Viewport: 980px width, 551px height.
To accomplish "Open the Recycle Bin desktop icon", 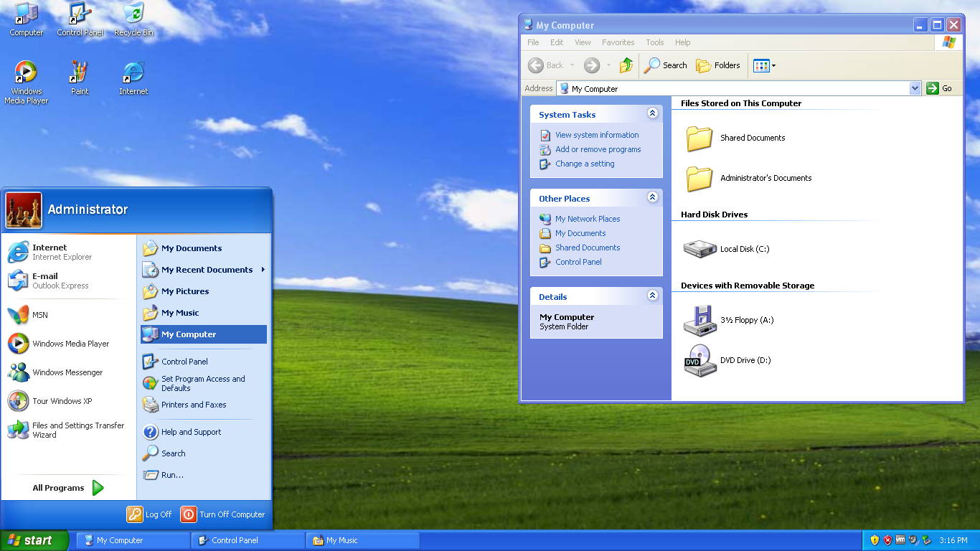I will (x=133, y=14).
